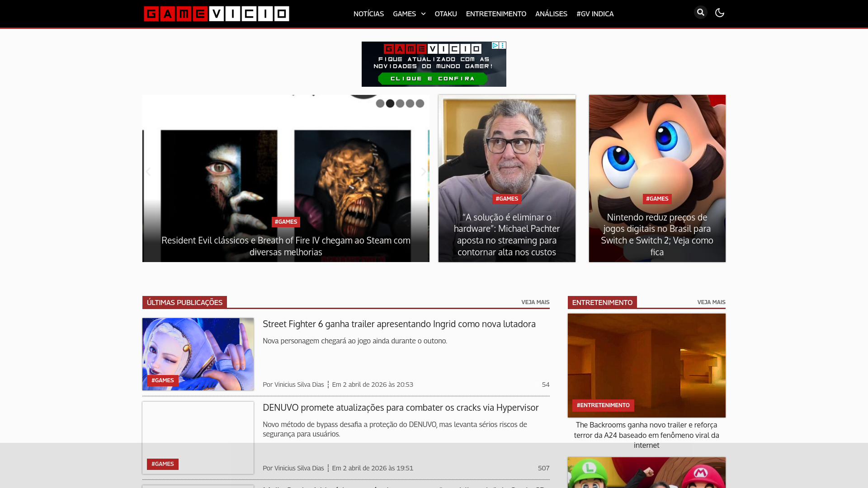Click VEJA MAIS for Últimas Publicações
Image resolution: width=868 pixels, height=488 pixels.
(x=535, y=302)
